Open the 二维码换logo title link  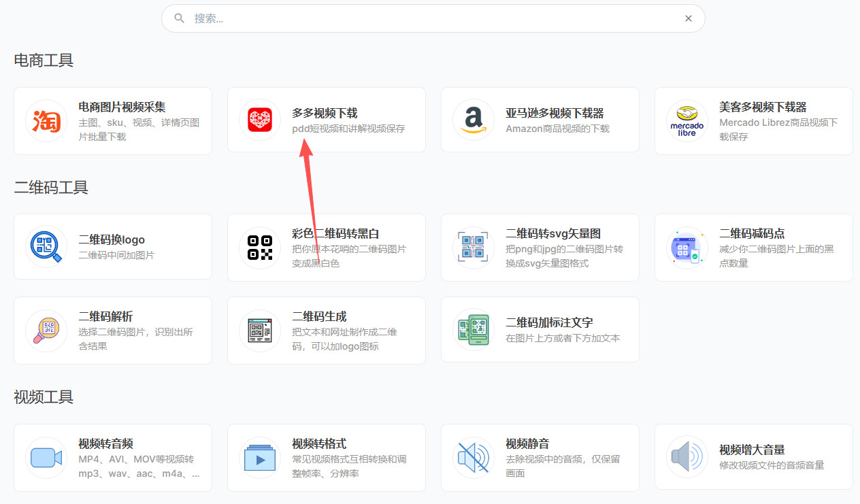pos(112,239)
